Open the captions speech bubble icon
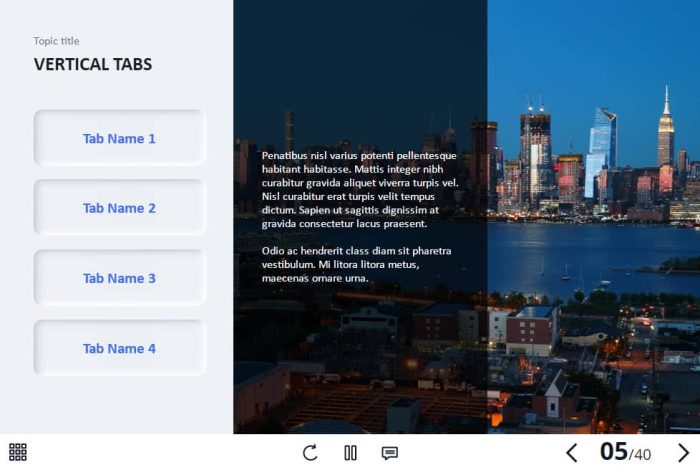700x470 pixels. 390,453
